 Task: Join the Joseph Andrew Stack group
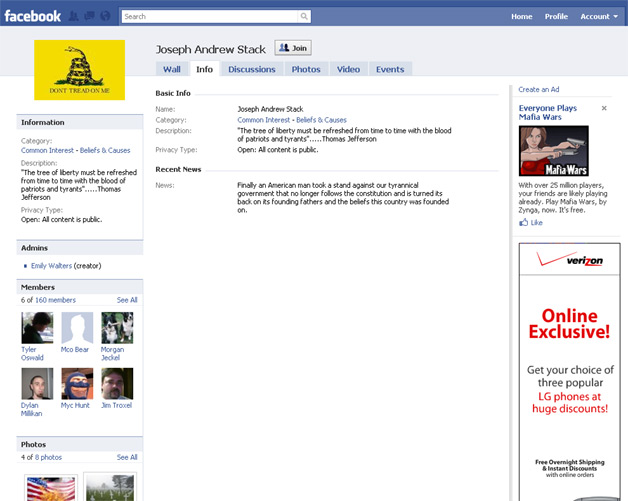pyautogui.click(x=293, y=48)
